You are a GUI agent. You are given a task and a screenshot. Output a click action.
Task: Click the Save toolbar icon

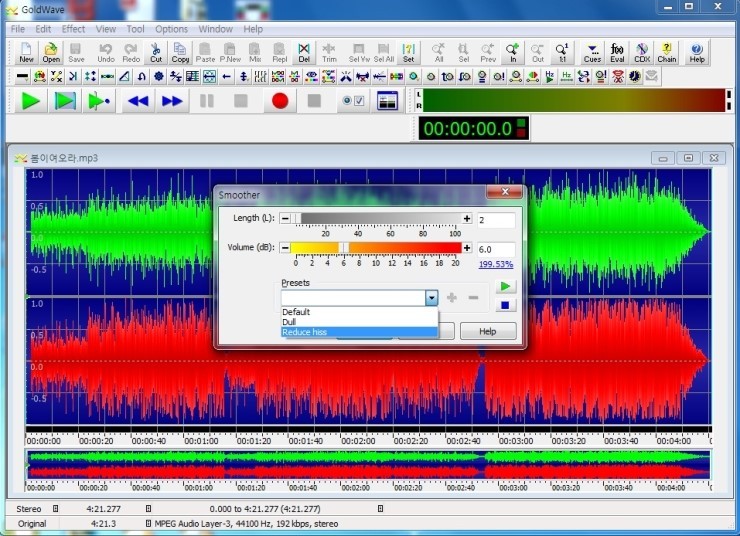click(76, 52)
